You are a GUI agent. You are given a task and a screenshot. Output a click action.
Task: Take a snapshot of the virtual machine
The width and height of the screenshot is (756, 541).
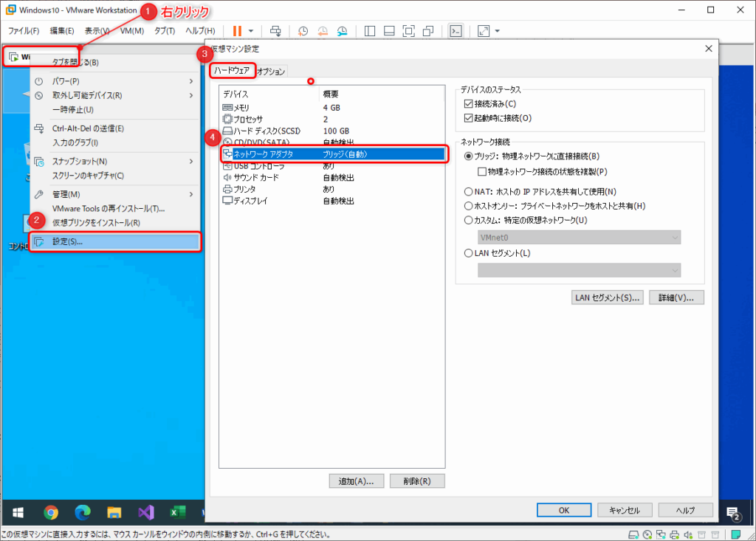pos(303,30)
